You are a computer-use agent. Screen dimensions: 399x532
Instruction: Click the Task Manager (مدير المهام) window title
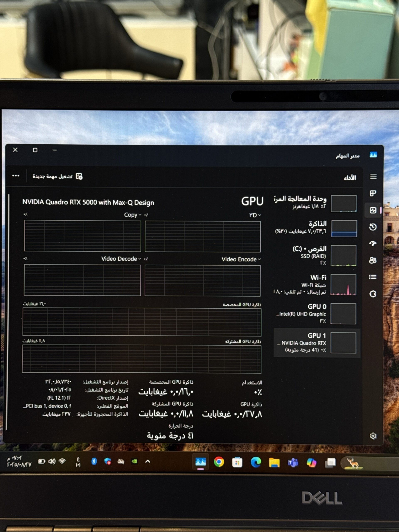tap(347, 156)
